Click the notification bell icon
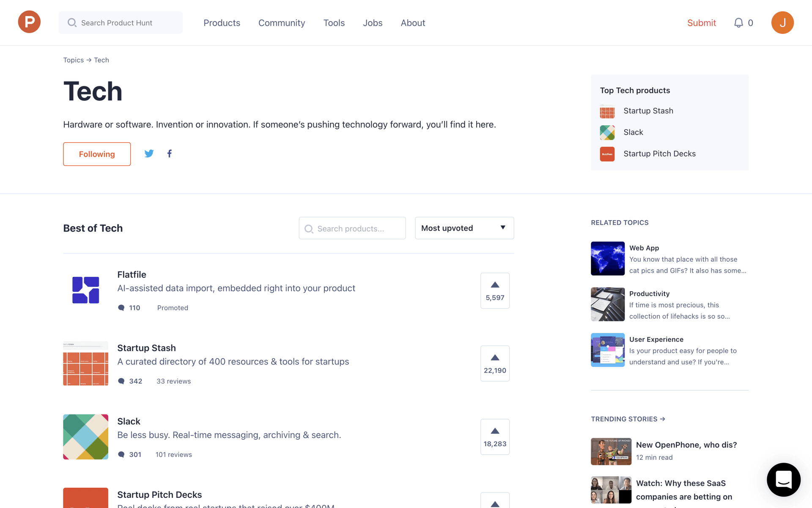 tap(738, 23)
